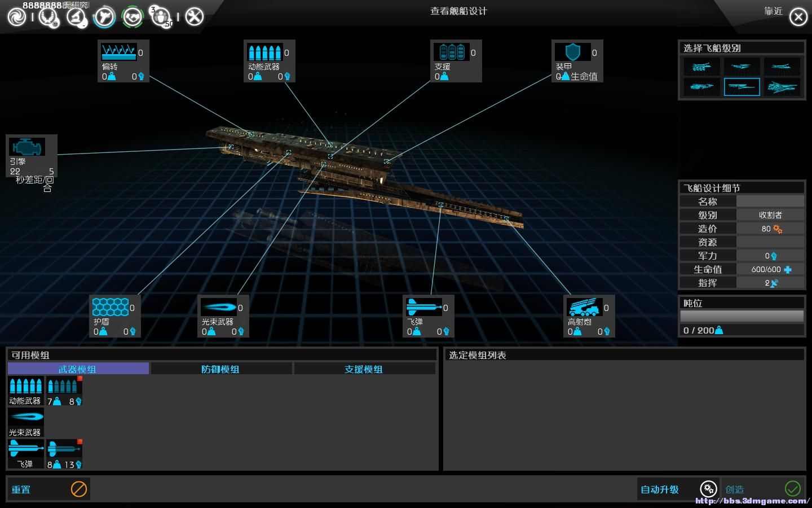The image size is (812, 508).
Task: Select the 偏转 deflector slot icon
Action: pyautogui.click(x=119, y=52)
